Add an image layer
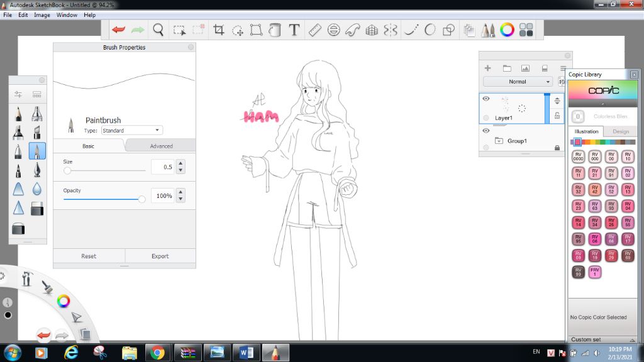Screen dimensions: 644x362 click(x=525, y=68)
